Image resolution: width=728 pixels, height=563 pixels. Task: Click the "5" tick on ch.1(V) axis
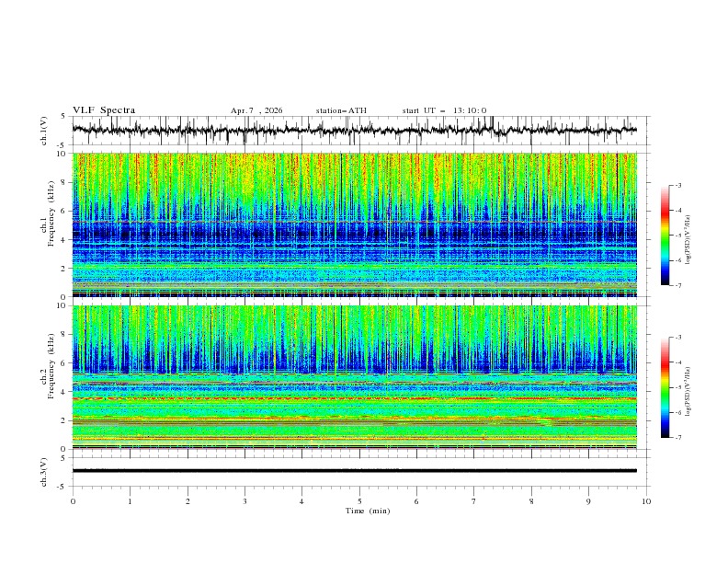pos(63,117)
